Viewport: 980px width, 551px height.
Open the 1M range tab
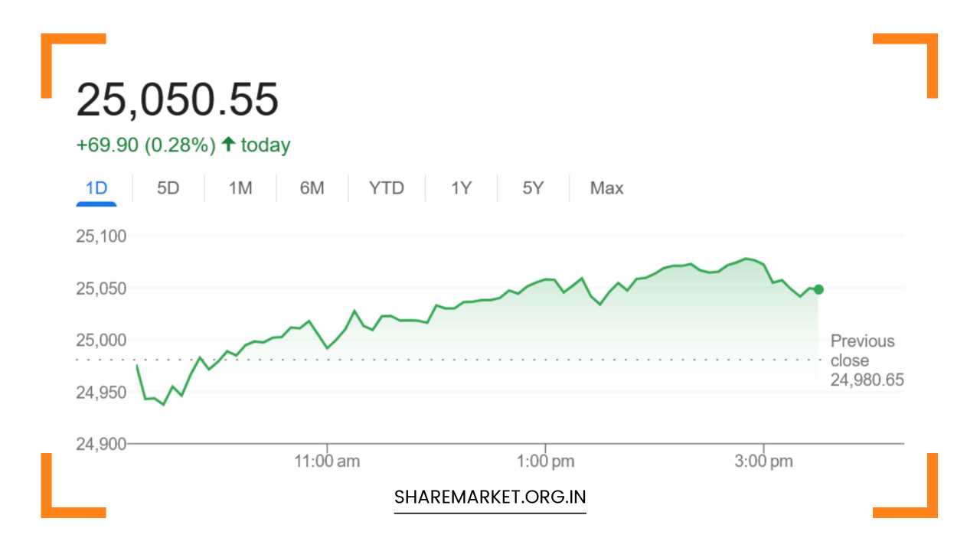coord(240,188)
